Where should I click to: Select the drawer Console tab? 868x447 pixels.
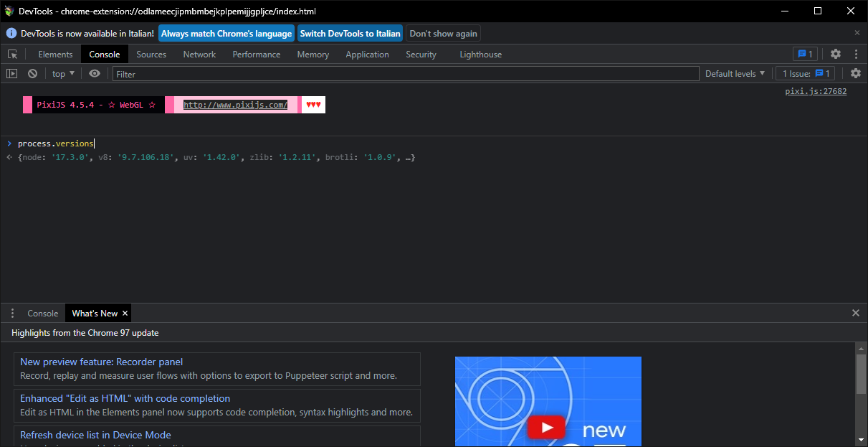pyautogui.click(x=43, y=314)
